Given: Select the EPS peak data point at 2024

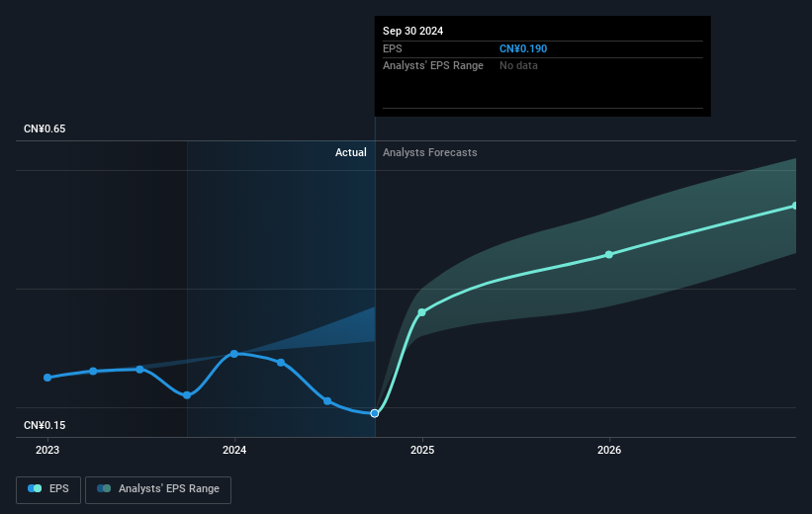Looking at the screenshot, I should pyautogui.click(x=234, y=354).
